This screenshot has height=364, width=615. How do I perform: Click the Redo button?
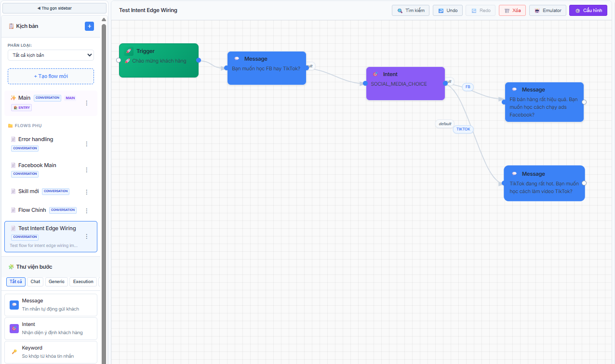pos(481,11)
